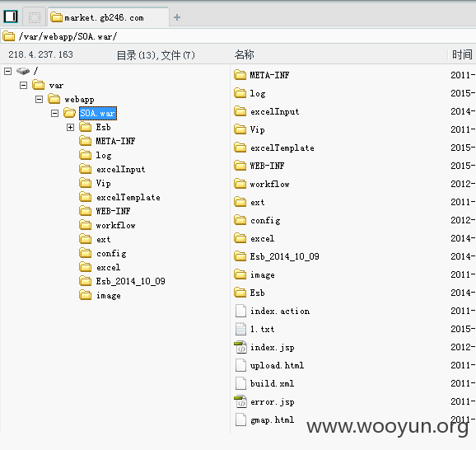The image size is (476, 450).
Task: Click the dotted square icon in the tab bar
Action: pyautogui.click(x=35, y=17)
